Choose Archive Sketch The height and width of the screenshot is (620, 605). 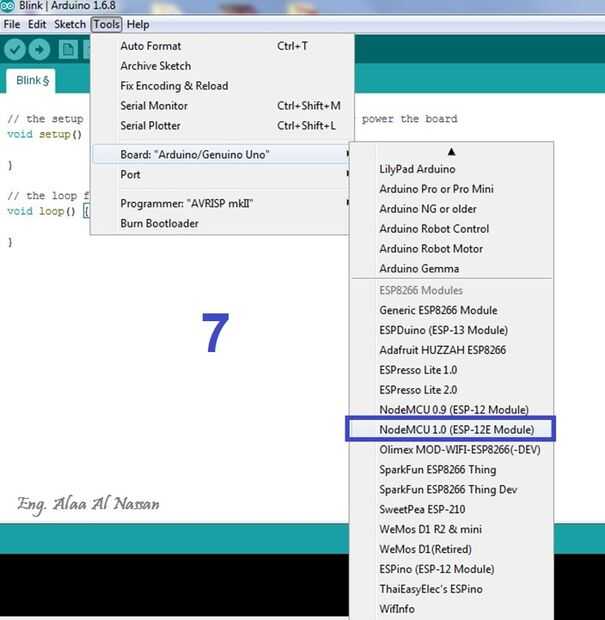coord(222,66)
